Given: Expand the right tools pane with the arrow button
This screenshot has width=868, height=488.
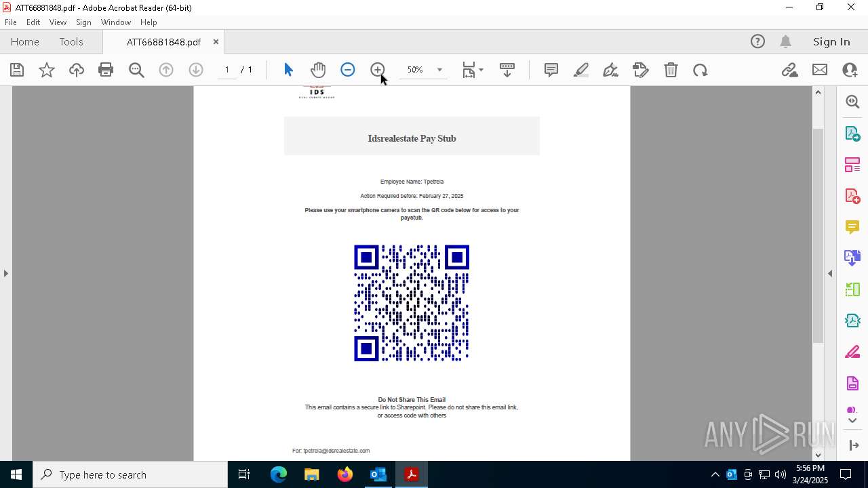Looking at the screenshot, I should [854, 445].
